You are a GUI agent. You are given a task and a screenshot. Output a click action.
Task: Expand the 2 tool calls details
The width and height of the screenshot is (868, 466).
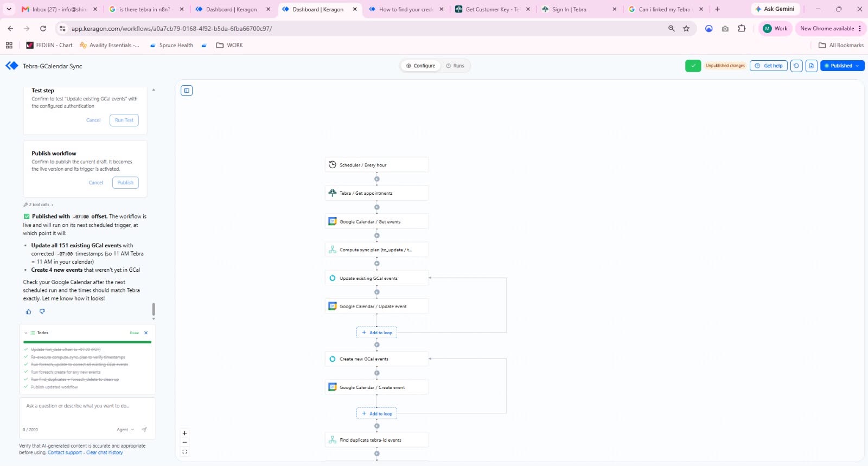pos(38,205)
